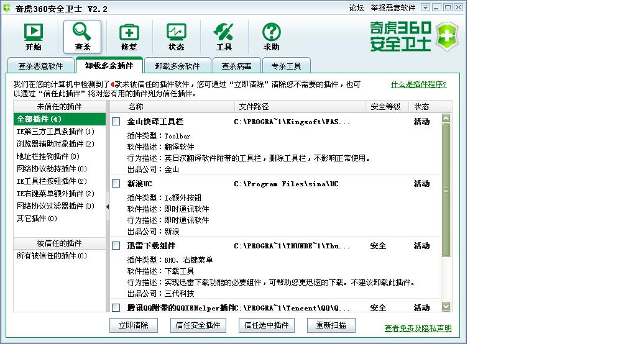Open the 查看免责及隐私声明 link

tap(418, 328)
